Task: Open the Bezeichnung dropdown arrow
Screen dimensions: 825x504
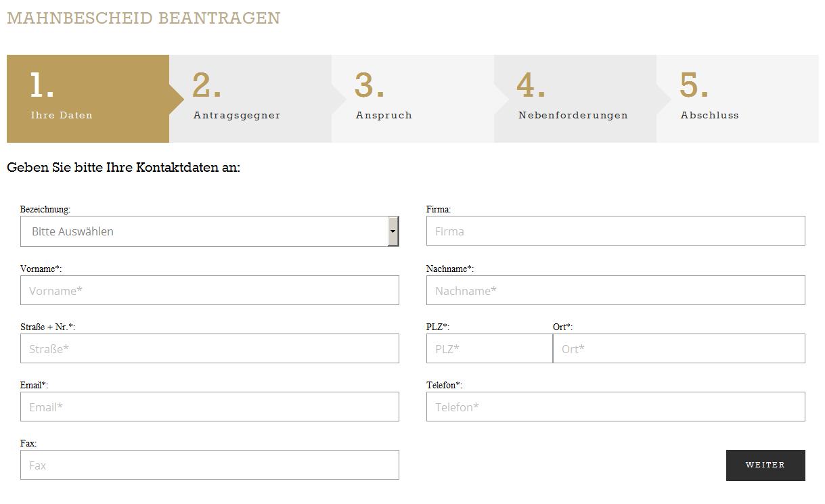Action: click(x=393, y=231)
